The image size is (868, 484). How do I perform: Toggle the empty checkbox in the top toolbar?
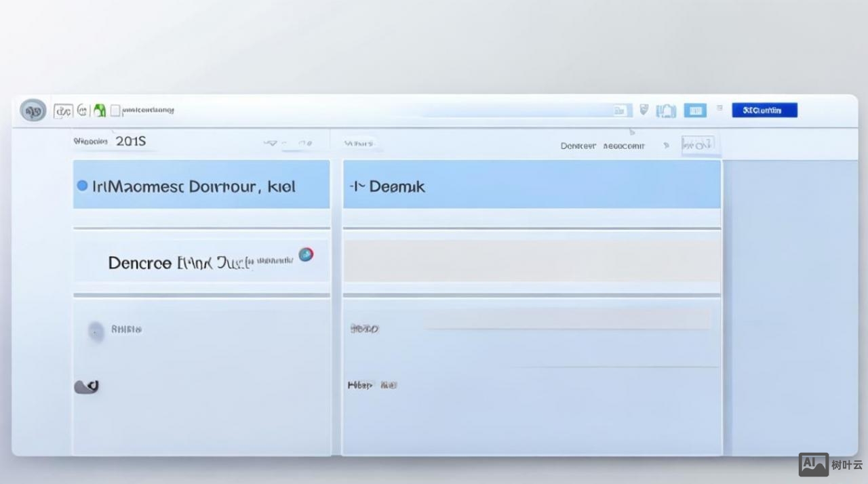point(115,110)
